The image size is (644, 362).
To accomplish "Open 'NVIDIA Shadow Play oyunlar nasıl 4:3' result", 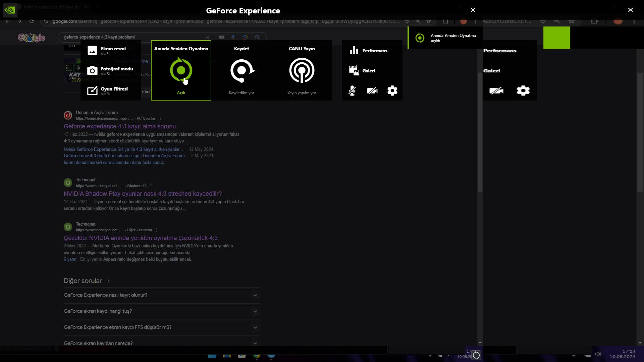I will point(143,194).
